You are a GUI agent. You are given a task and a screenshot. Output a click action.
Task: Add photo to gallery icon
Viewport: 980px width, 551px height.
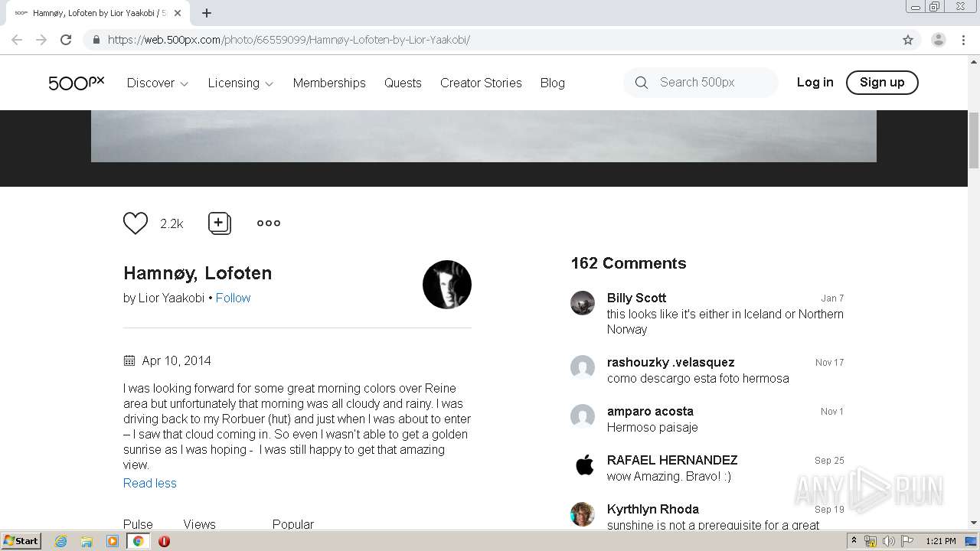[x=220, y=223]
